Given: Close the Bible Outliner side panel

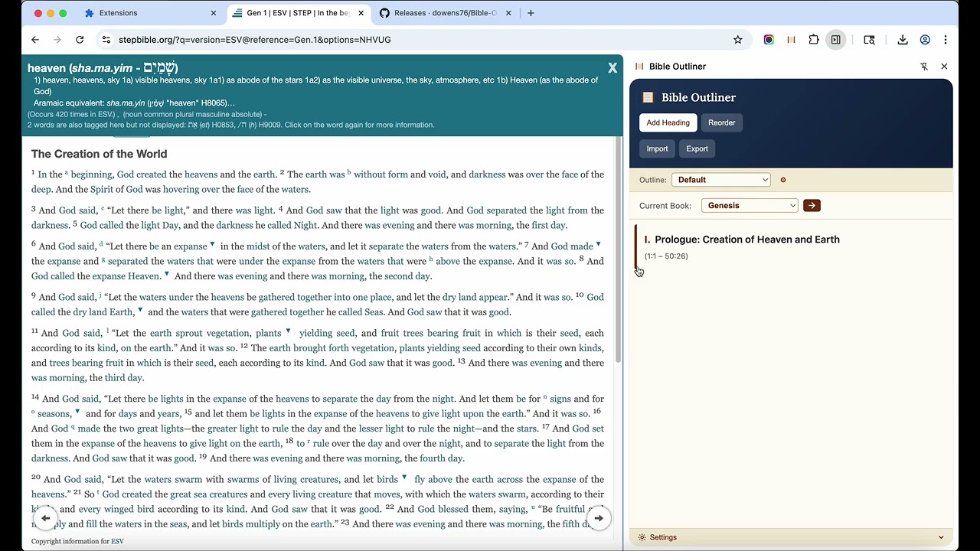Looking at the screenshot, I should click(x=944, y=67).
